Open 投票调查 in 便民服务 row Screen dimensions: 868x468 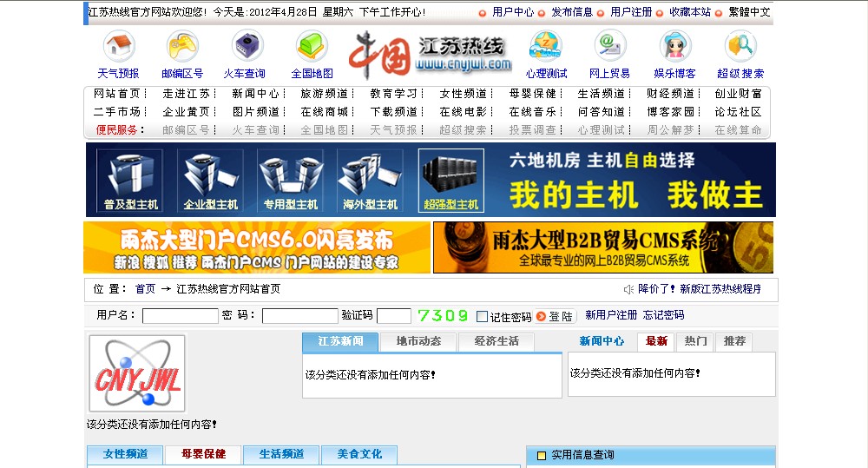(532, 130)
